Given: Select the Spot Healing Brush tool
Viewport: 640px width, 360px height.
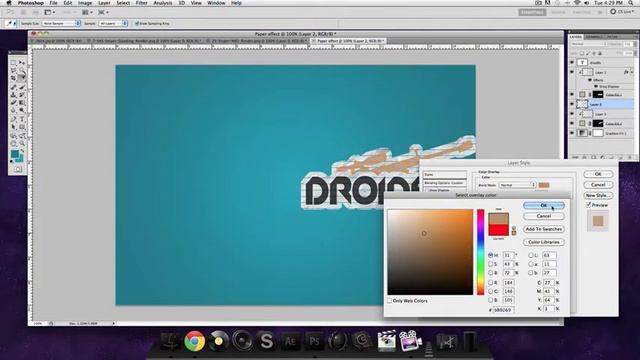Looking at the screenshot, I should (x=13, y=87).
